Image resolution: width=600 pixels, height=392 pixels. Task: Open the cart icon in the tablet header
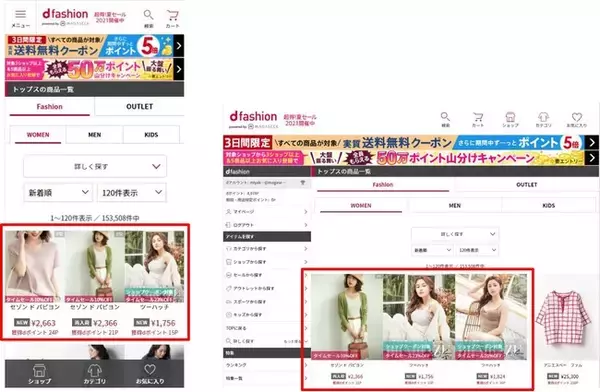[478, 119]
